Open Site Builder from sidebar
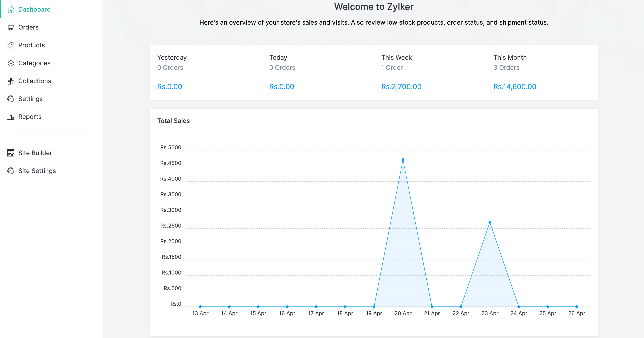 (35, 153)
